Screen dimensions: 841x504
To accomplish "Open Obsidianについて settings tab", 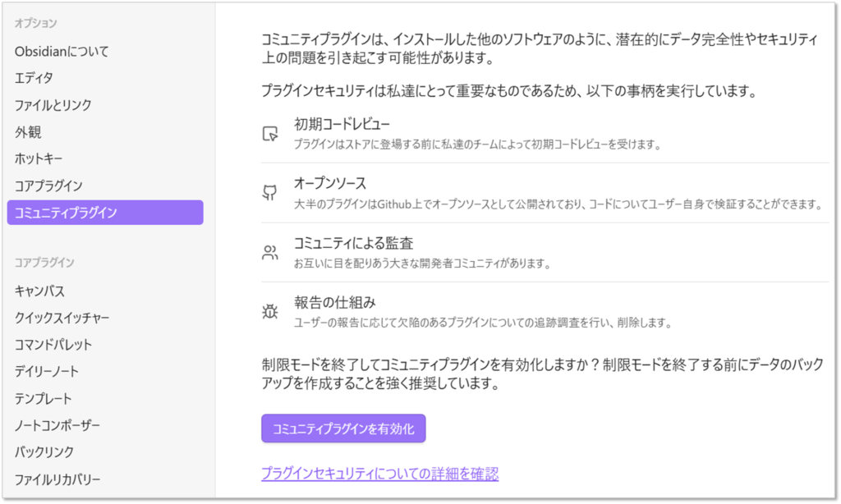I will pos(62,51).
